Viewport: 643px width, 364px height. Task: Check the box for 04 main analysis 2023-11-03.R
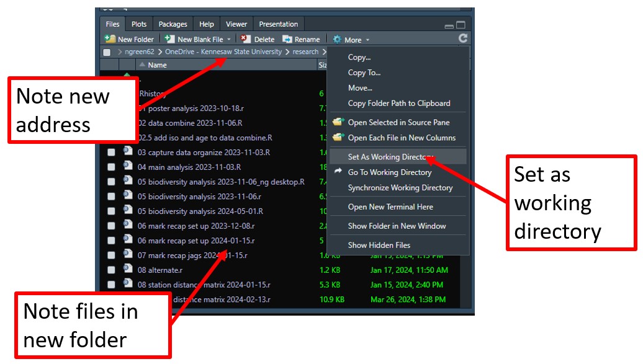point(111,167)
